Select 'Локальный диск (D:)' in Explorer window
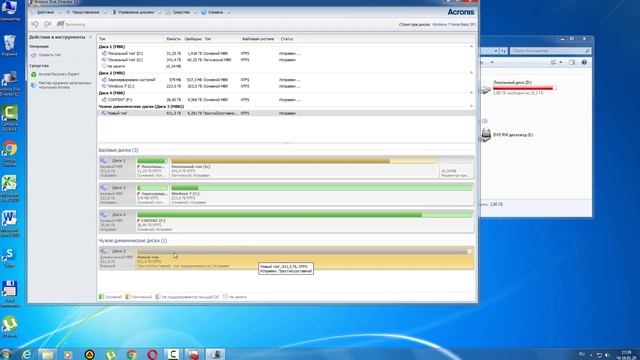Screen dimensions: 640x360 point(518,87)
